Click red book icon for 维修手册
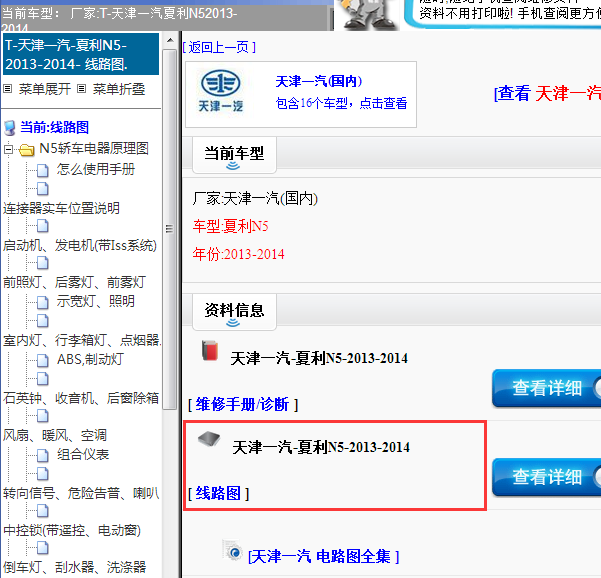Image resolution: width=601 pixels, height=578 pixels. click(210, 350)
